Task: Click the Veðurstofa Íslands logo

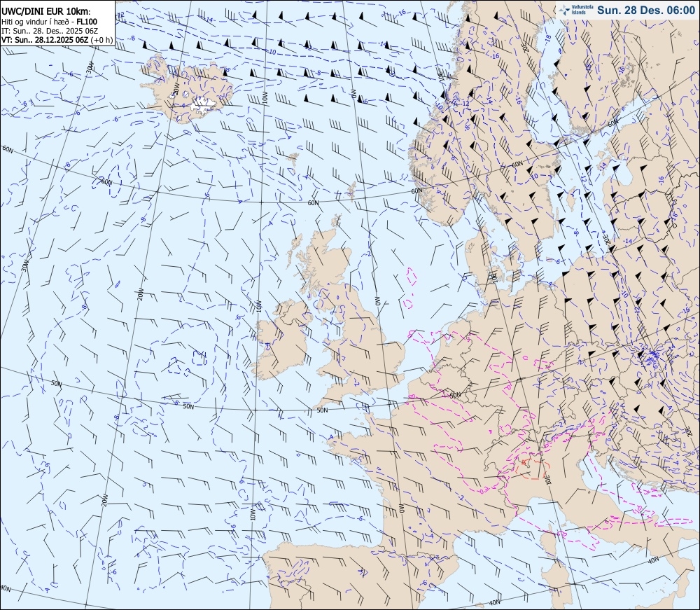Action: [x=575, y=10]
